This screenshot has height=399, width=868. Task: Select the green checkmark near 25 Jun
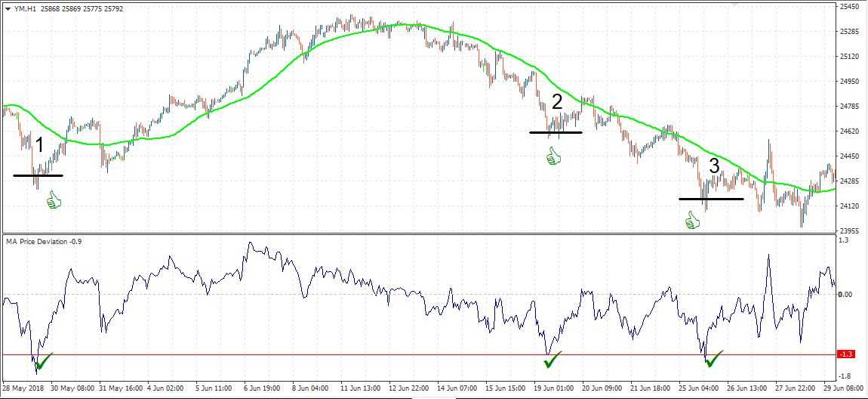coord(713,358)
